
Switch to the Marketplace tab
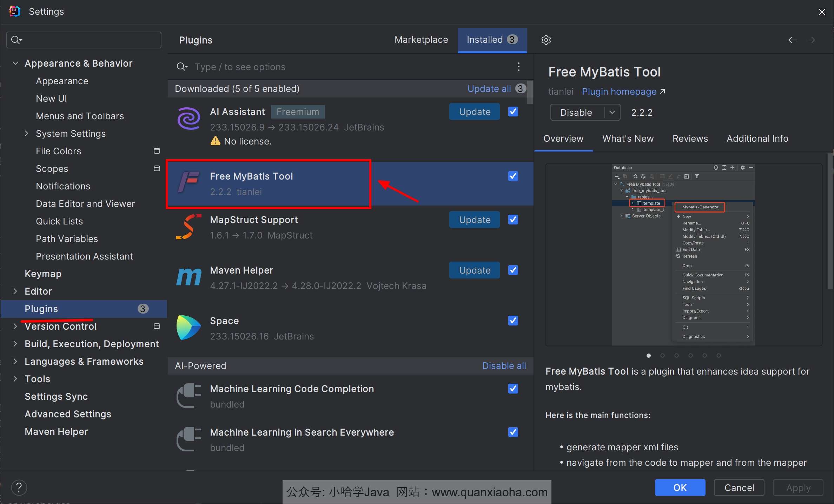[x=421, y=40]
